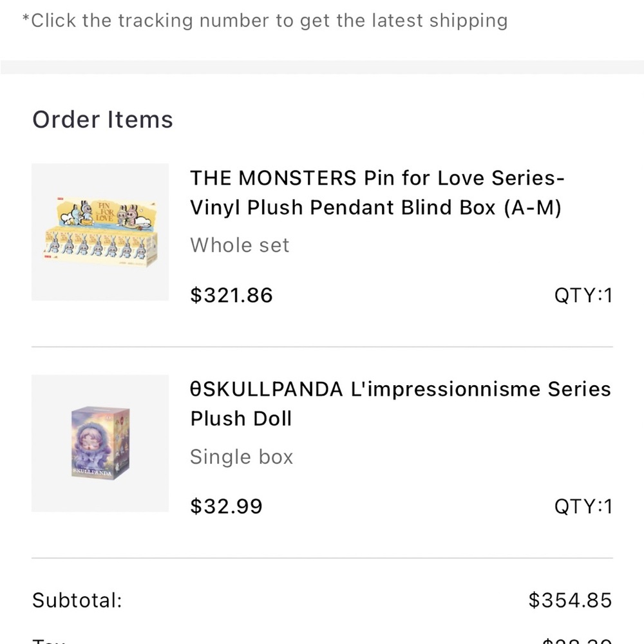
Task: Click the gray section bar above Order Items
Action: tap(322, 68)
